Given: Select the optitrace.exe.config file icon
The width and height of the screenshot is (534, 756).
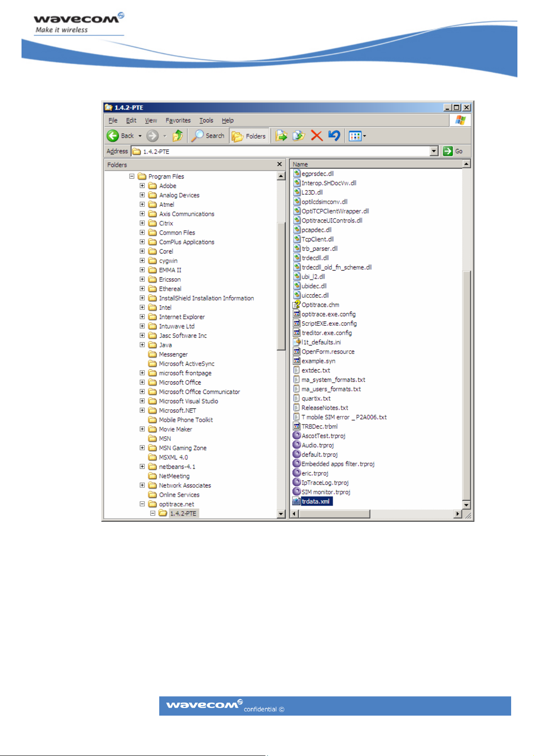Looking at the screenshot, I should tap(296, 314).
